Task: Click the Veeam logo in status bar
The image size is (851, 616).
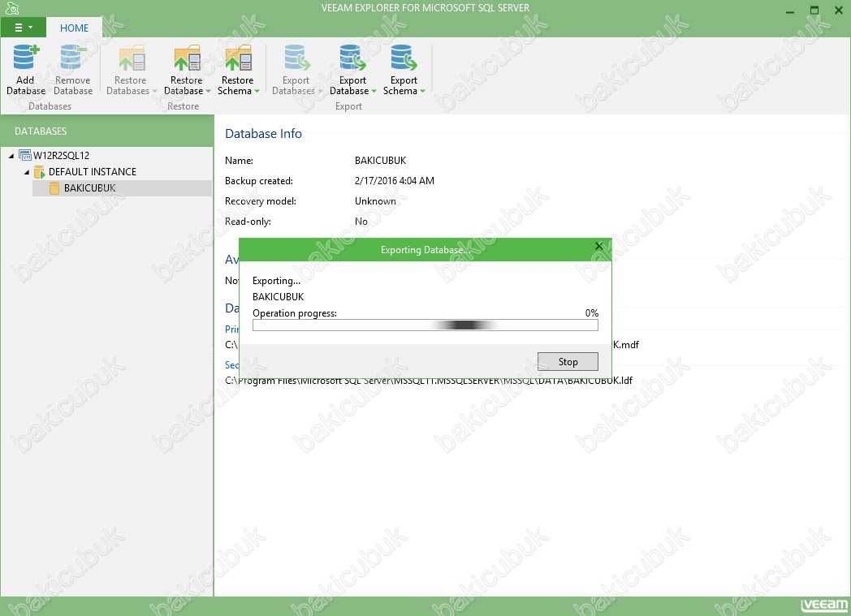Action: click(823, 605)
